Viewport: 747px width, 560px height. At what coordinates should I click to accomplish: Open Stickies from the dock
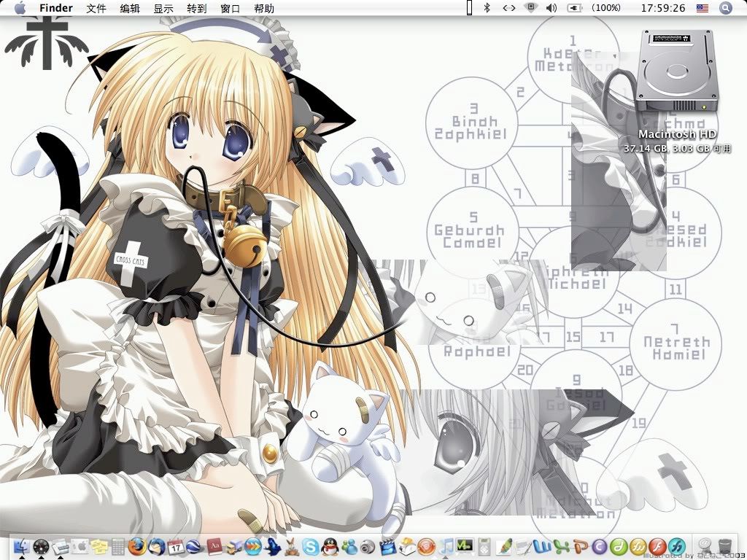click(x=99, y=546)
